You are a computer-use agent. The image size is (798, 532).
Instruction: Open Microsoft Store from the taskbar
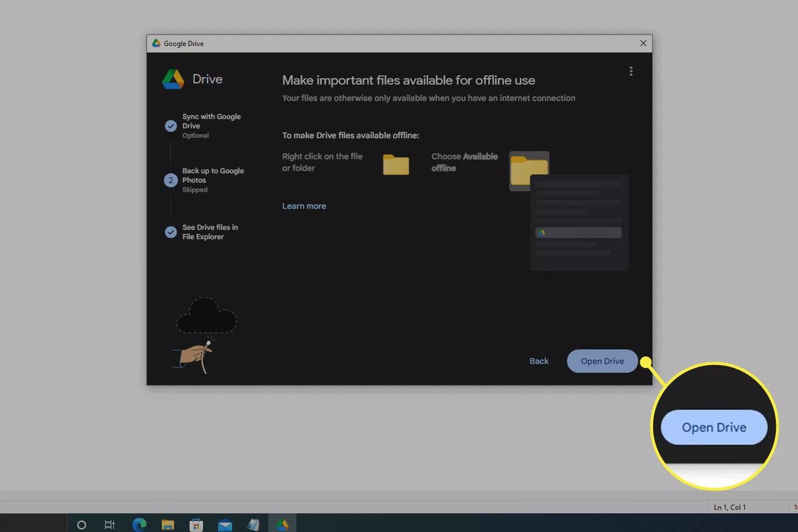coord(196,525)
